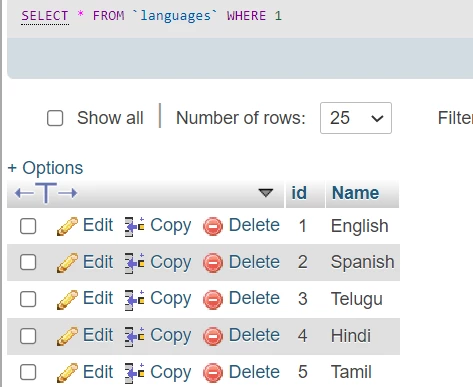Click the full texts toggle arrows icon

[46, 193]
